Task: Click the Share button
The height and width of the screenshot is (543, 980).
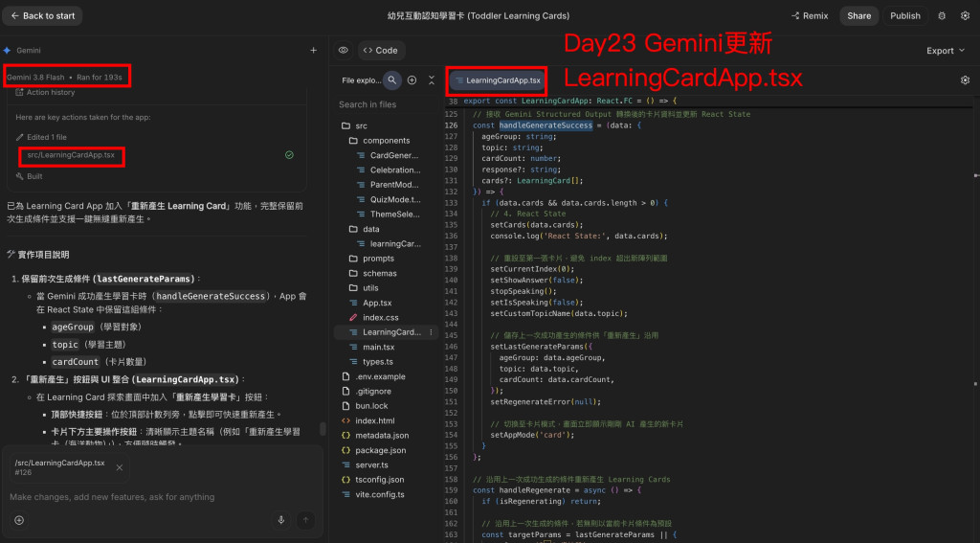Action: tap(858, 15)
